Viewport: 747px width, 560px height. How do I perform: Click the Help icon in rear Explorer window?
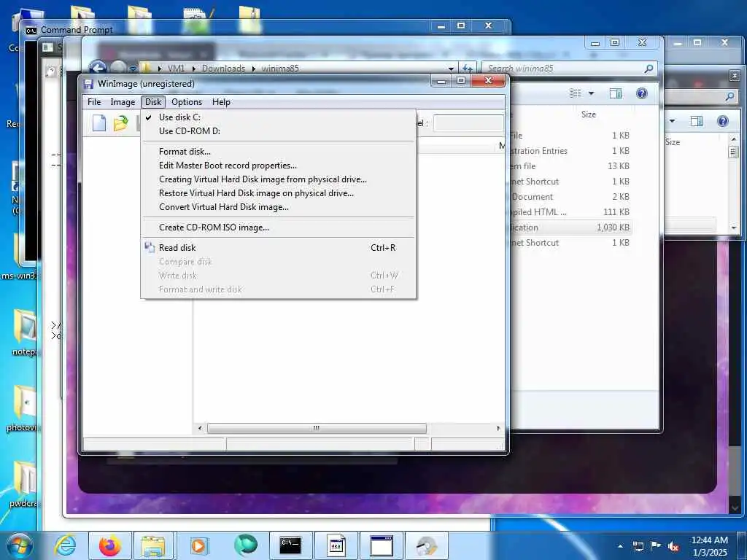click(723, 121)
